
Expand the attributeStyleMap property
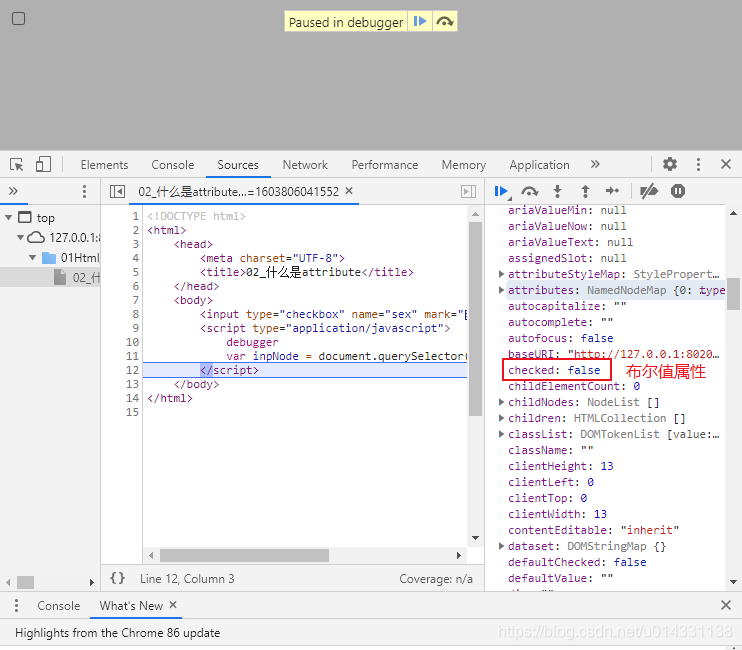[501, 274]
